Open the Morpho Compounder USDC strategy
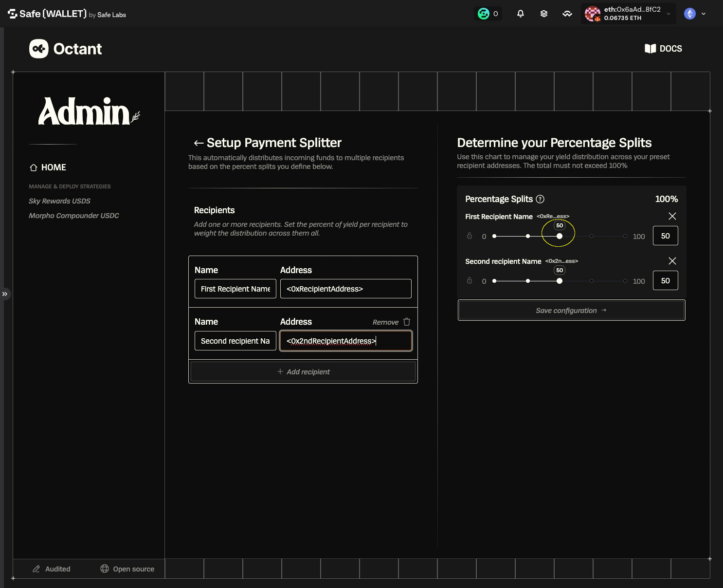 [74, 216]
